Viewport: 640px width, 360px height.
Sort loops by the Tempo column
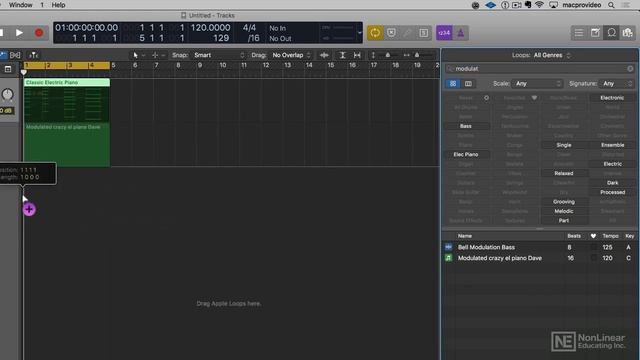[610, 236]
